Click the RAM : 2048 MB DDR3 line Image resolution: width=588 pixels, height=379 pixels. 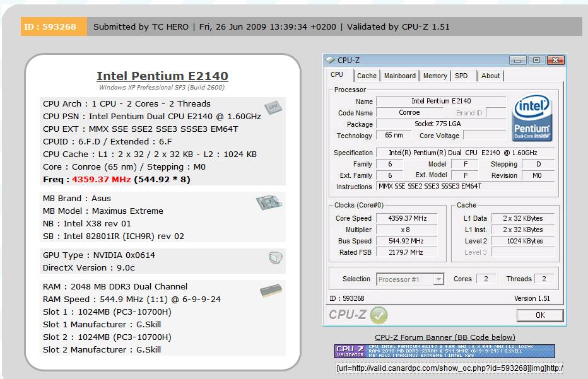click(x=115, y=287)
